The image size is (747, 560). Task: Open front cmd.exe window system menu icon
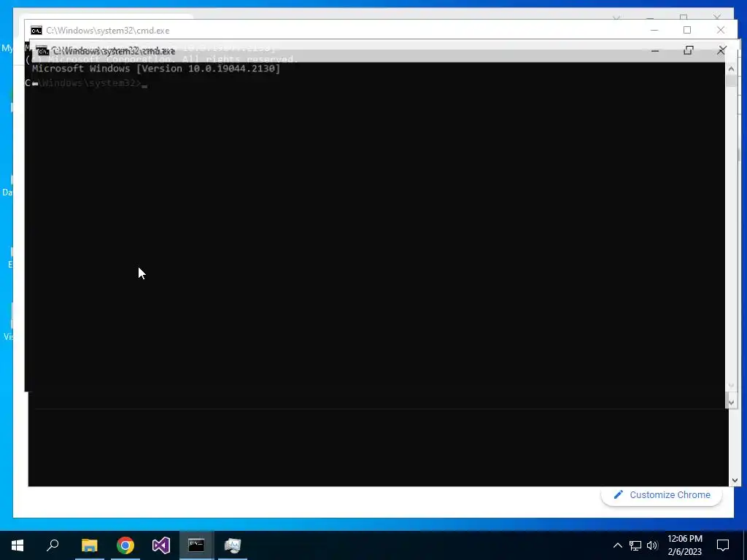point(43,51)
